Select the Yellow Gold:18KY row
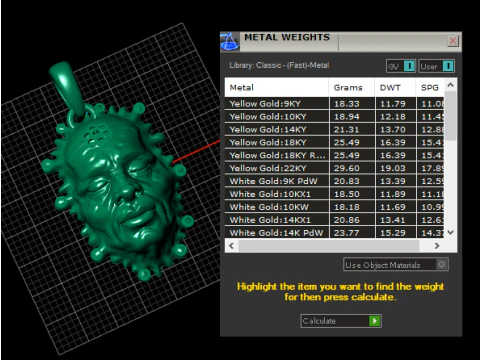 pyautogui.click(x=334, y=142)
